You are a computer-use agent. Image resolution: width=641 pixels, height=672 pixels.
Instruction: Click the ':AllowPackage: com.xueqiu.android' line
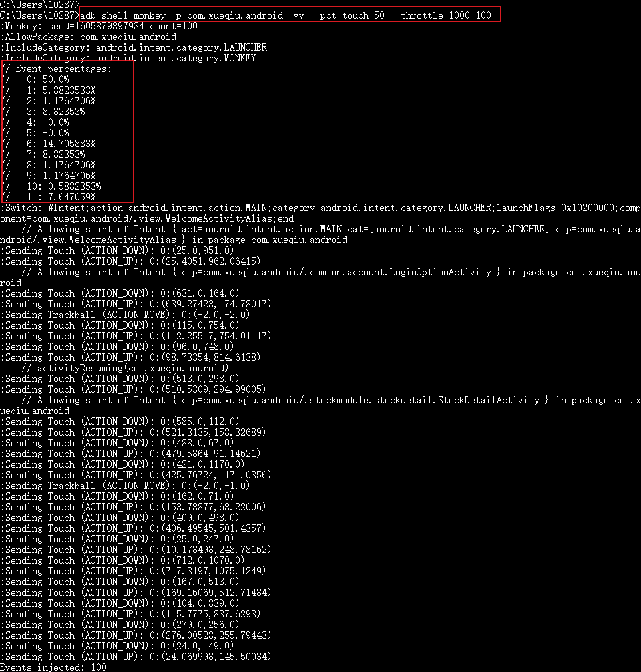coord(88,37)
